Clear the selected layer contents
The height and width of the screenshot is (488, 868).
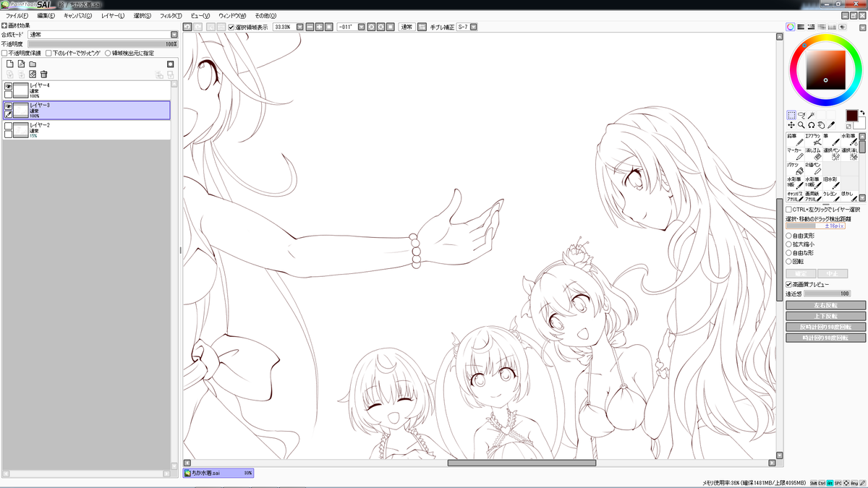click(33, 74)
